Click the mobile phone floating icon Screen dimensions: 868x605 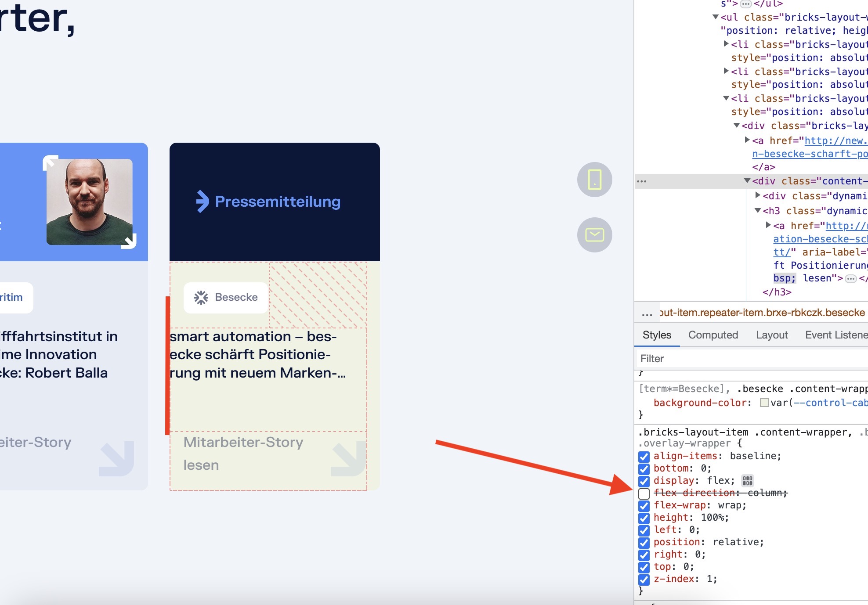click(x=594, y=180)
